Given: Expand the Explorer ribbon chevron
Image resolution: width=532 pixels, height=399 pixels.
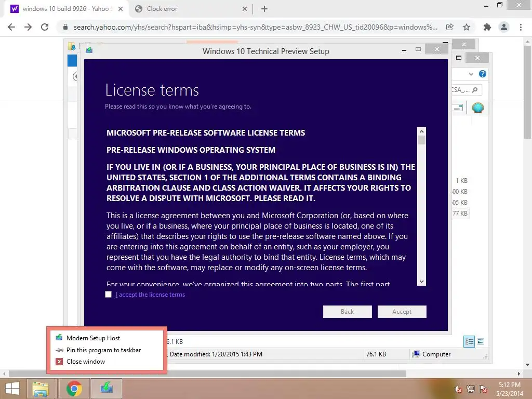Looking at the screenshot, I should pos(471,74).
